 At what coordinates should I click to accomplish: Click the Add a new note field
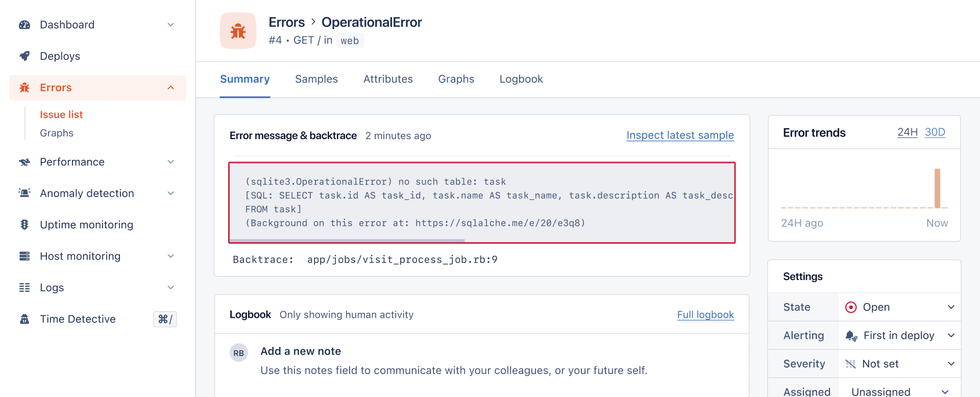click(x=454, y=361)
